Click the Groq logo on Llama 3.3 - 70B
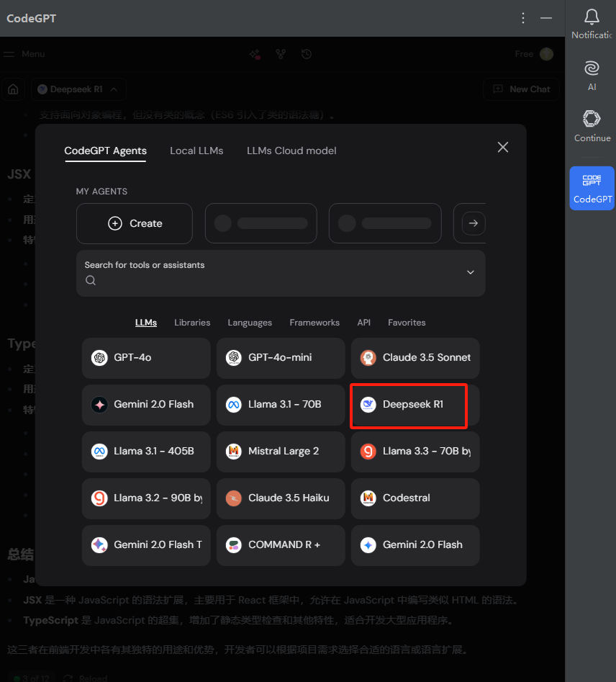616x682 pixels. pos(368,451)
